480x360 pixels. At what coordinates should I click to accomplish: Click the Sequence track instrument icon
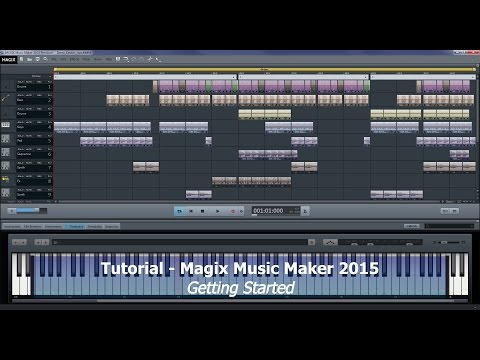pyautogui.click(x=6, y=152)
